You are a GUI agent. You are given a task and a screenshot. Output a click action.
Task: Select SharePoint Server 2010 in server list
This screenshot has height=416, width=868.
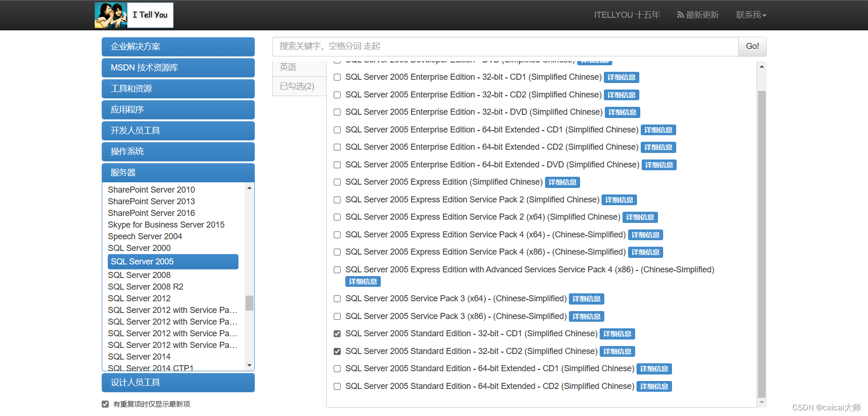tap(151, 190)
